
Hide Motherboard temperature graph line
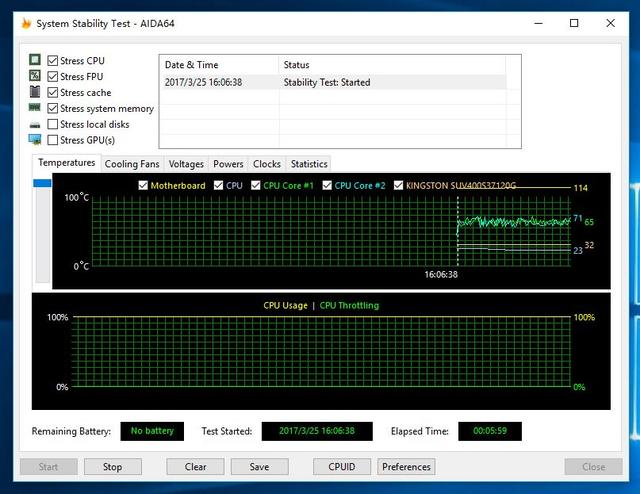pyautogui.click(x=143, y=185)
